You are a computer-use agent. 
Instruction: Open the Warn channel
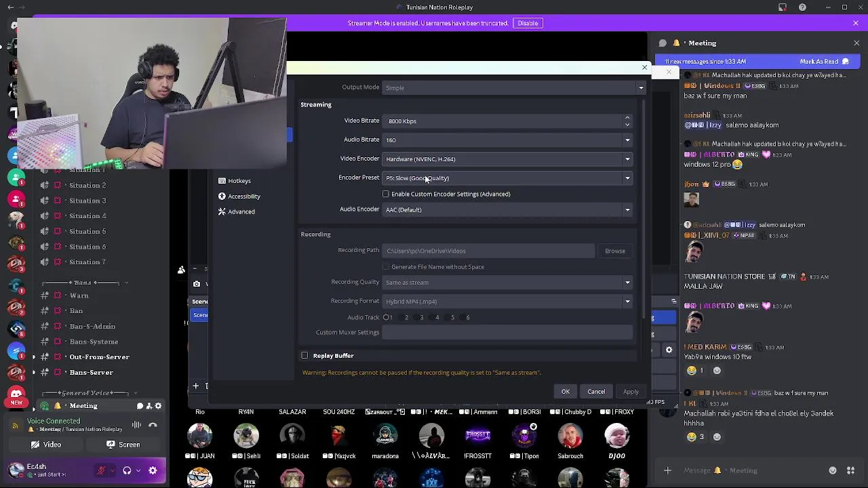point(79,296)
